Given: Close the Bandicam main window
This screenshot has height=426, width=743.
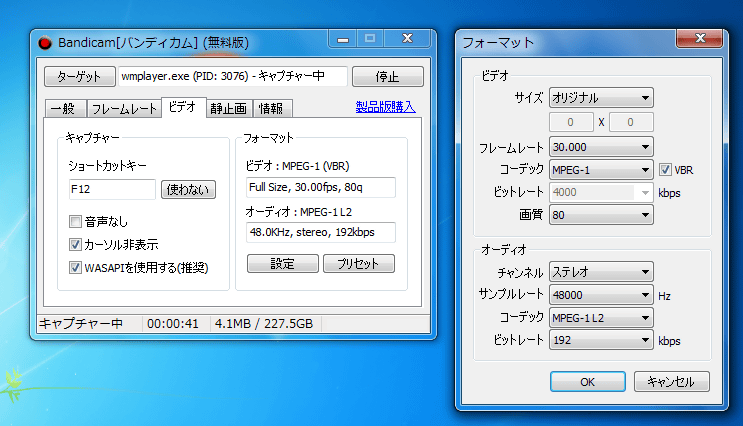Looking at the screenshot, I should click(408, 39).
